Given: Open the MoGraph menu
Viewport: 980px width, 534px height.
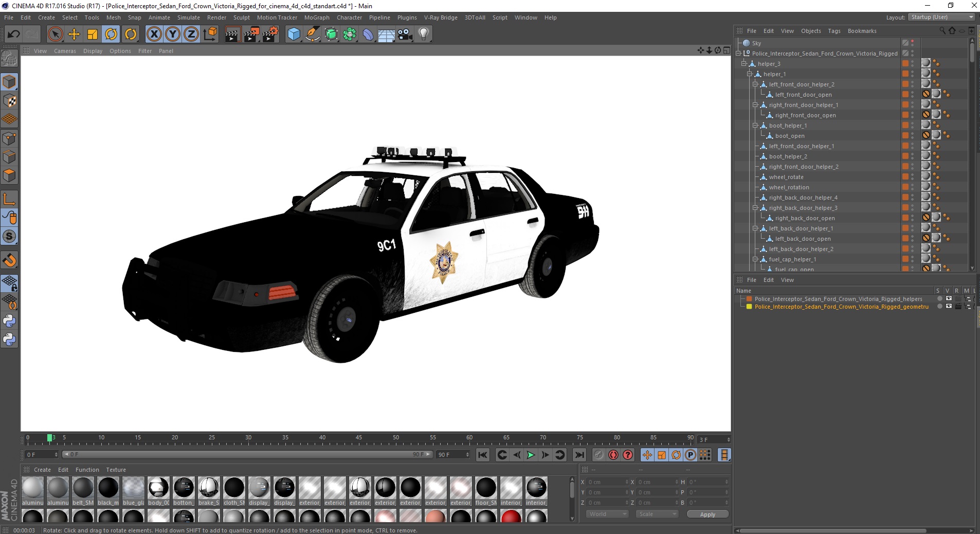Looking at the screenshot, I should [317, 17].
